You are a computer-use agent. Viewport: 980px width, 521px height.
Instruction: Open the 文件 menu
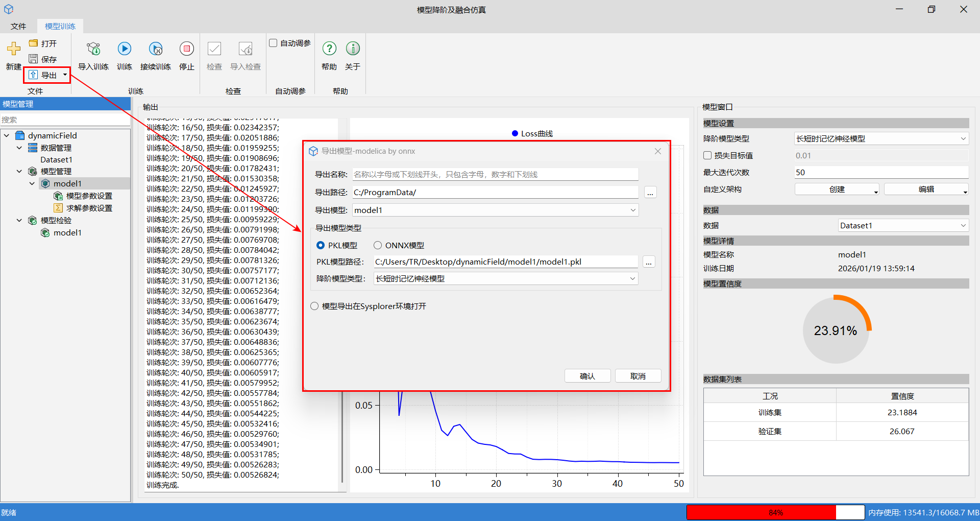click(x=18, y=27)
